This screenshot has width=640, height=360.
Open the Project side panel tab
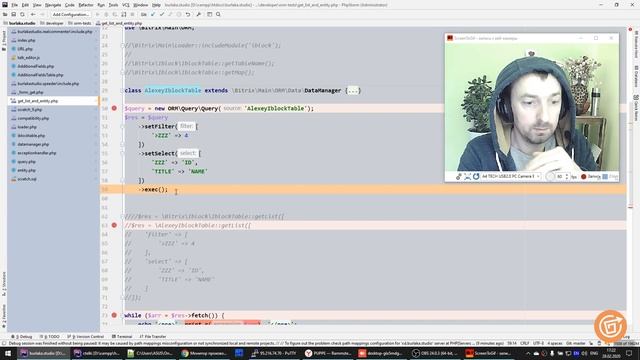pos(4,41)
